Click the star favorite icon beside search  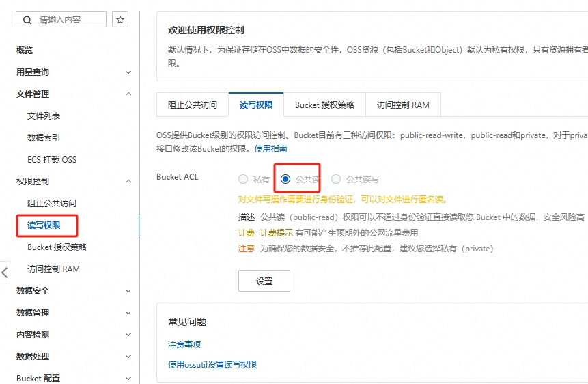120,20
